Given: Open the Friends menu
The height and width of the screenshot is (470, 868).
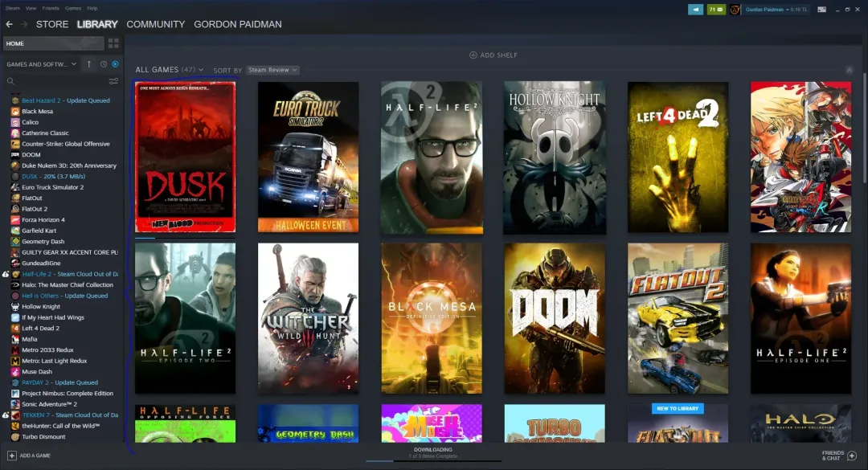Looking at the screenshot, I should click(x=51, y=8).
